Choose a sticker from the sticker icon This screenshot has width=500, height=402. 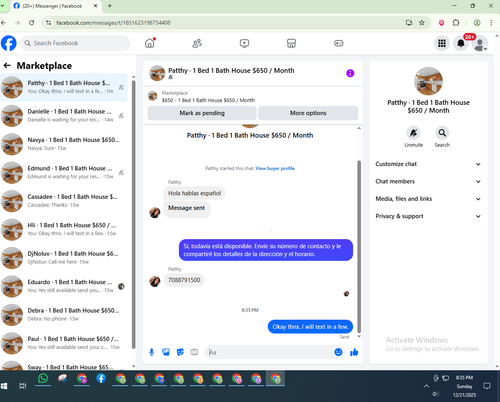180,352
